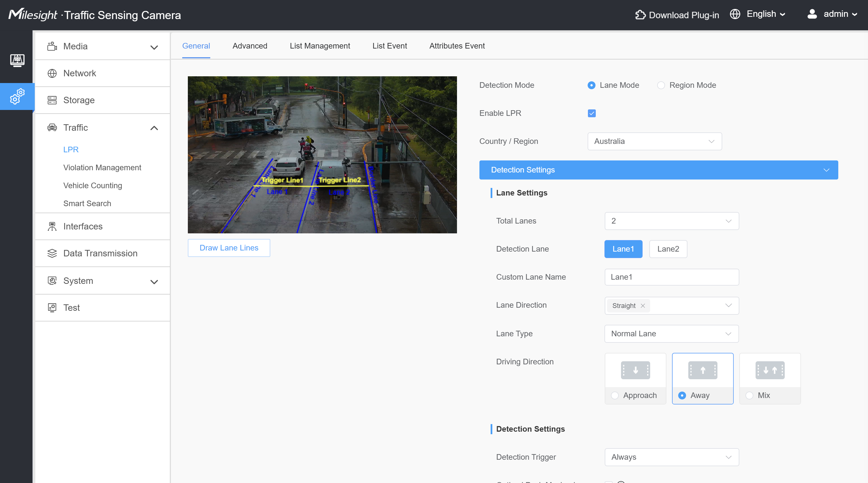Collapse the blue Detection Settings panel header

pos(658,170)
